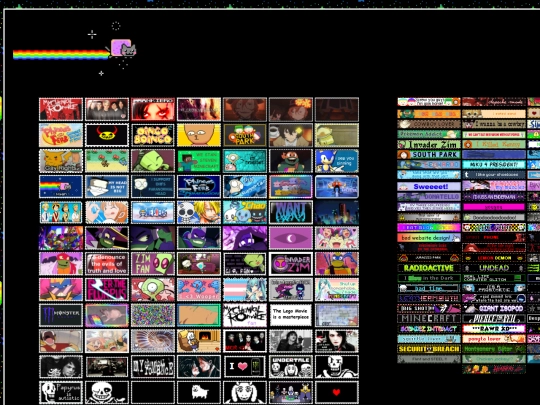The image size is (540, 405).
Task: Click the red heart soul stamp
Action: pos(337,392)
